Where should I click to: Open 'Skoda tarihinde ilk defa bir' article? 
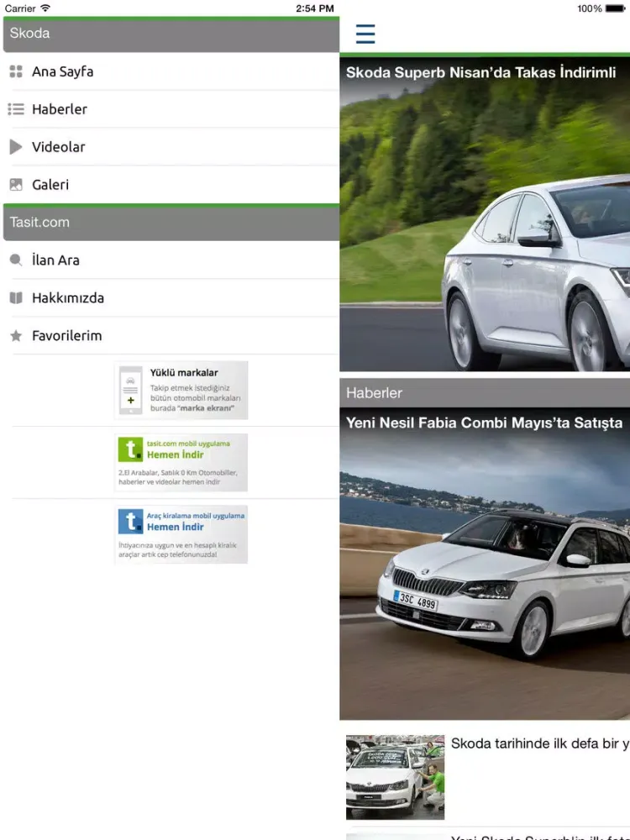point(540,743)
